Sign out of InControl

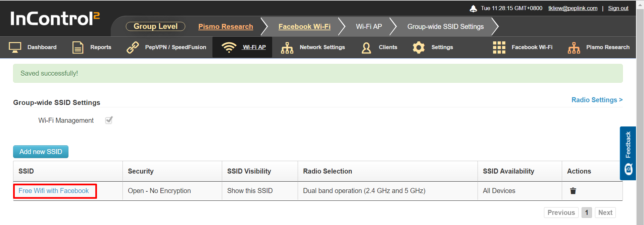coord(618,8)
